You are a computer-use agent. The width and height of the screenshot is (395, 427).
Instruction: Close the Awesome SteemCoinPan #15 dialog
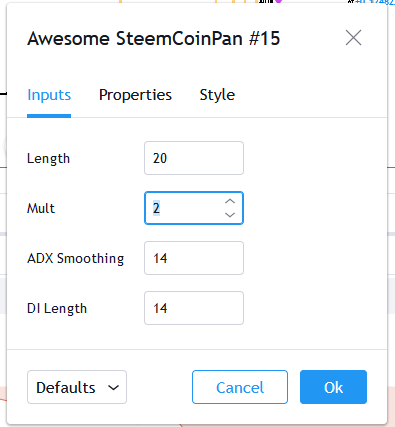click(x=353, y=38)
